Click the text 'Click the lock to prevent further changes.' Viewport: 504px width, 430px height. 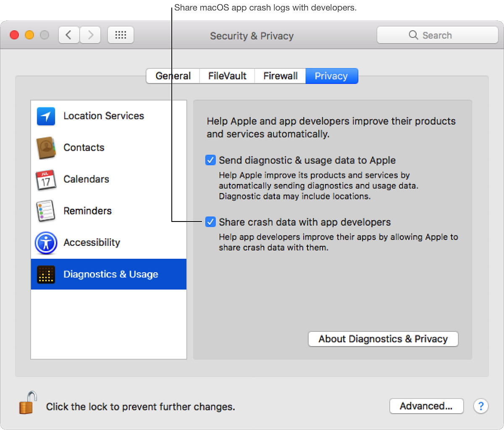pyautogui.click(x=140, y=407)
